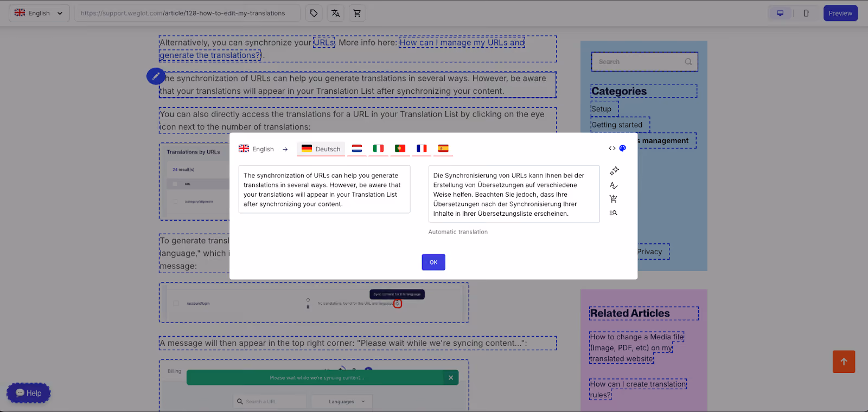Click the 'Automatic translation' label
The image size is (868, 412).
pos(458,232)
